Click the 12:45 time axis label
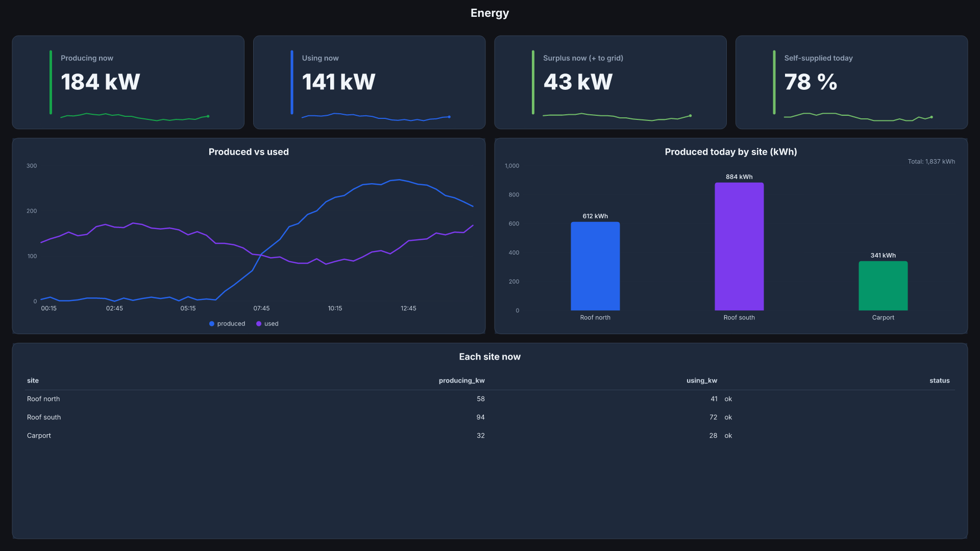 (408, 309)
